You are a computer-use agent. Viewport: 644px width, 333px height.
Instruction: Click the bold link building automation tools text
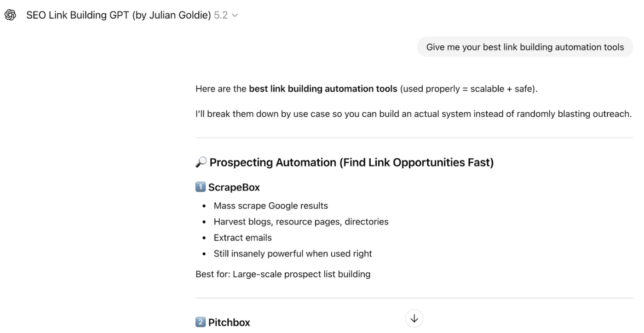(322, 88)
